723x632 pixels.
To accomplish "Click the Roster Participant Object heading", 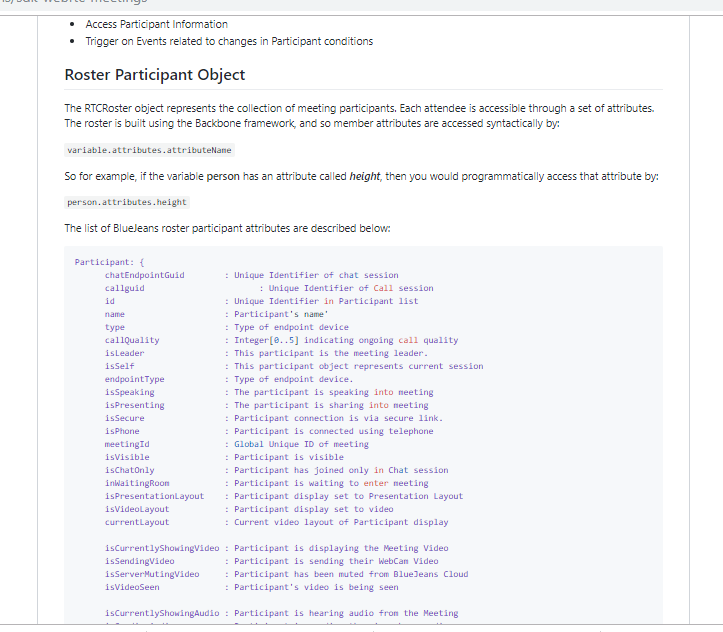I will click(x=154, y=75).
